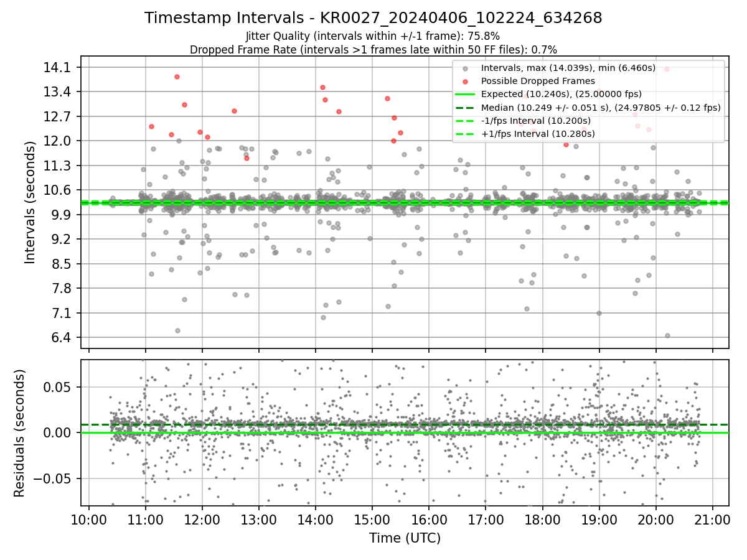Click residuals tick label −0.05

pyautogui.click(x=52, y=479)
